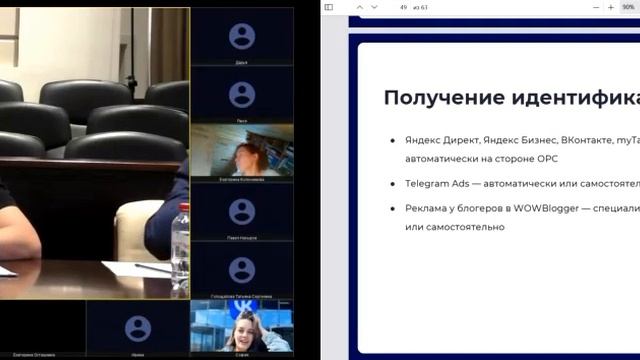
Task: Click the main conference room video
Action: (x=95, y=153)
